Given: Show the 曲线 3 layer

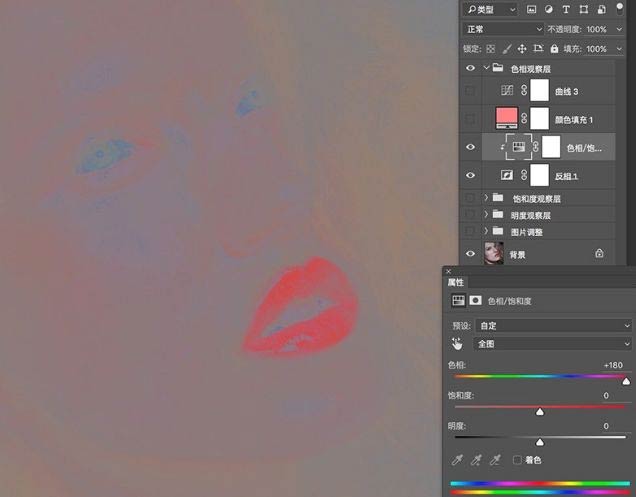Looking at the screenshot, I should 470,91.
